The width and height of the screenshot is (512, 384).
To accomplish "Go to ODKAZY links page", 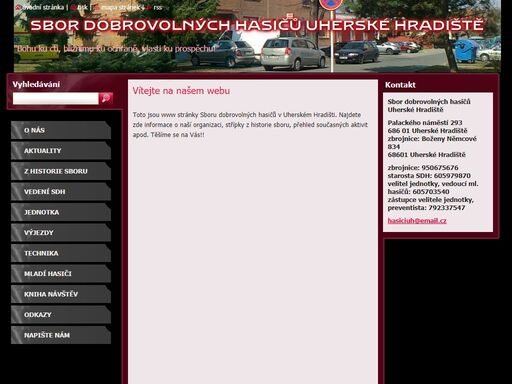I will pos(61,315).
